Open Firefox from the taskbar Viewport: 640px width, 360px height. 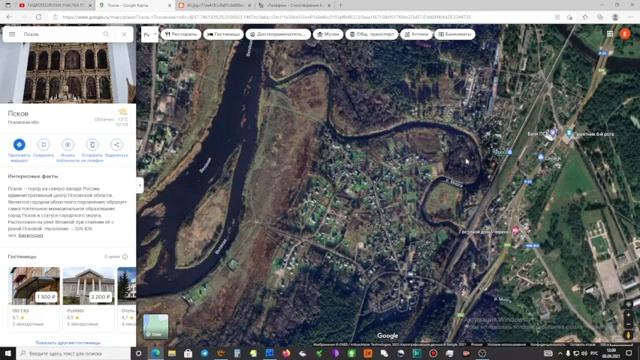coord(286,353)
